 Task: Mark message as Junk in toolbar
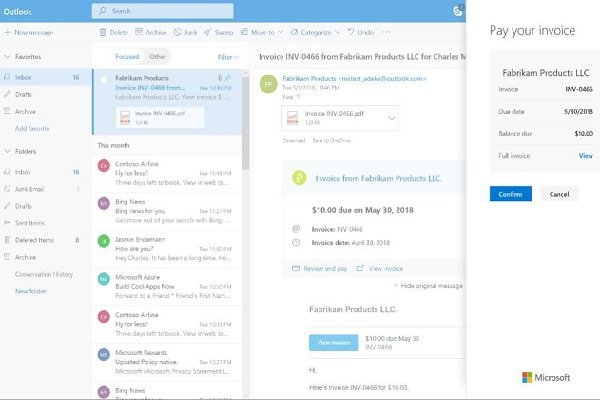click(177, 33)
